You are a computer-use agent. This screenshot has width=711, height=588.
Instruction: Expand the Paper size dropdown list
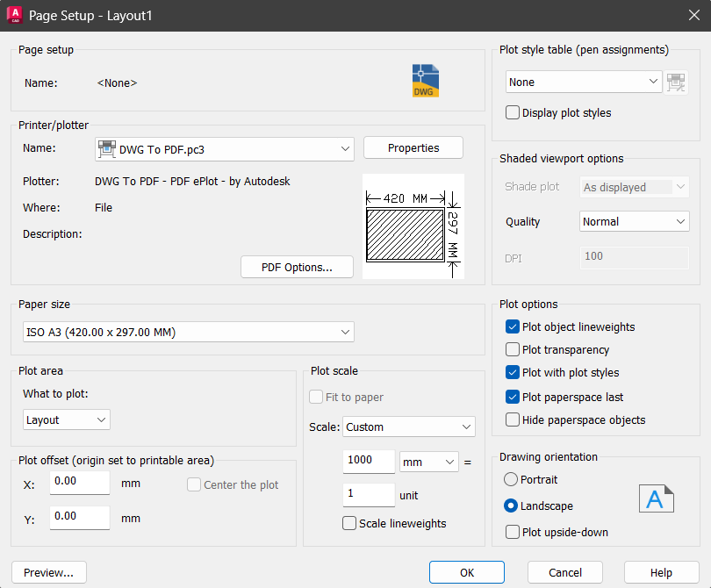187,332
